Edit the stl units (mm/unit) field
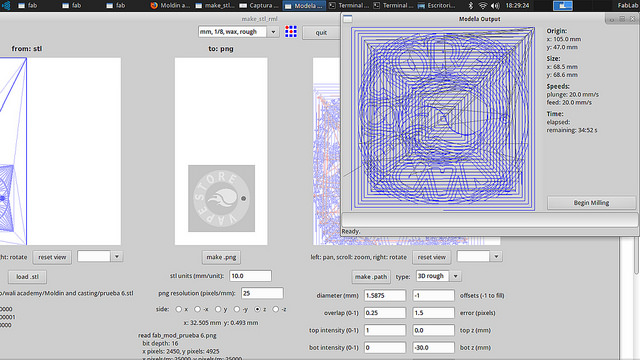This screenshot has height=360, width=640. pos(250,276)
